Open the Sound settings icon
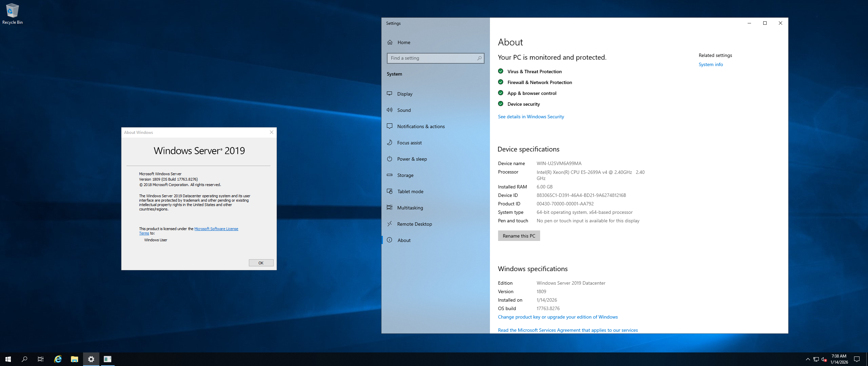Viewport: 868px width, 366px height. click(x=390, y=110)
